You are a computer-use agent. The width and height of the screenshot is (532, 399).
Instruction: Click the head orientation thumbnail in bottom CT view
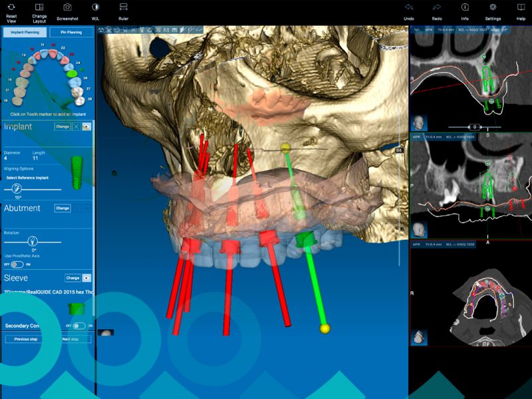click(x=419, y=337)
